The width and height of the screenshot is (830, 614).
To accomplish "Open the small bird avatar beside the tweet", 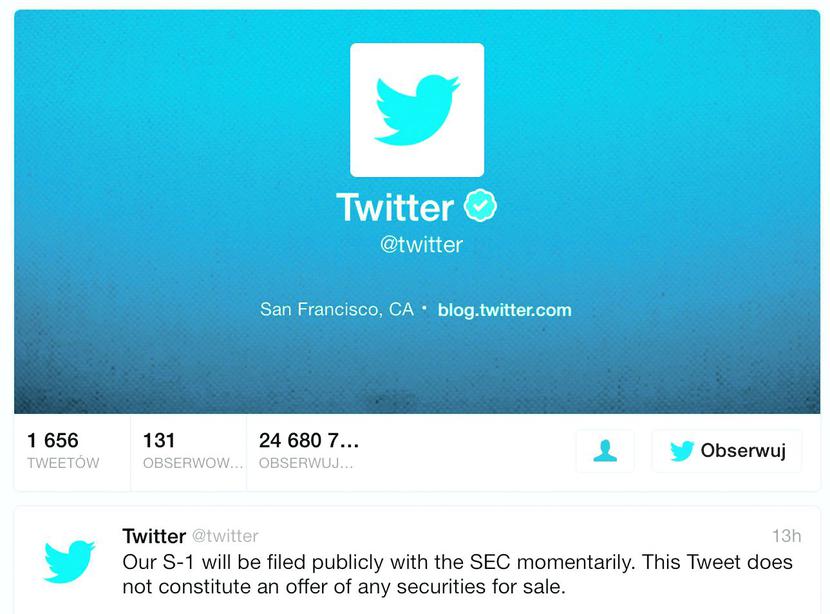I will (x=69, y=561).
